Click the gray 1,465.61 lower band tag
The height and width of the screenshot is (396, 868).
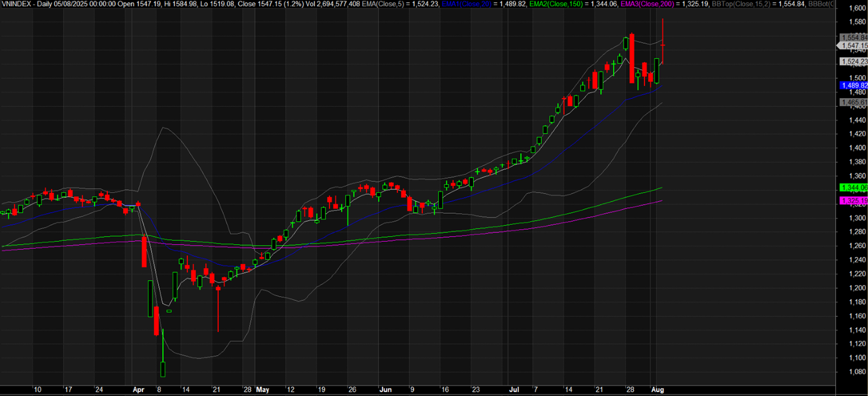(x=853, y=102)
